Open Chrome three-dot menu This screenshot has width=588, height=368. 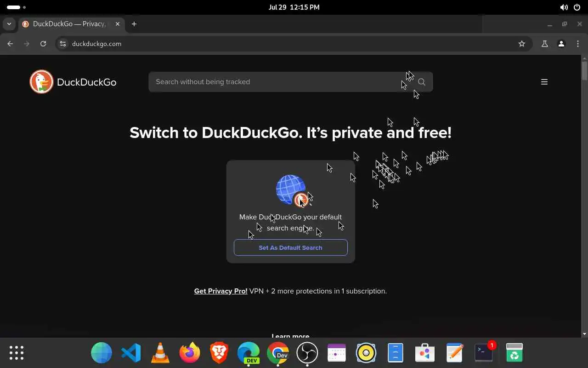[578, 44]
